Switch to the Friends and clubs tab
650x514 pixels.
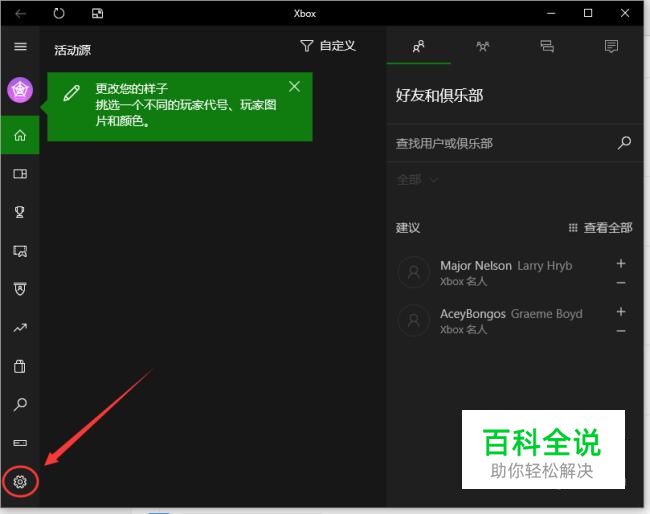tap(419, 46)
